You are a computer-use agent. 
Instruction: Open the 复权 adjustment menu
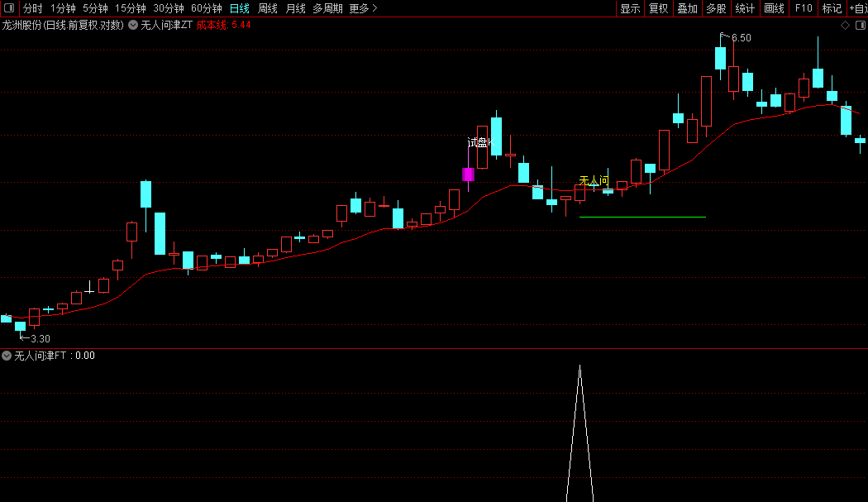(659, 8)
